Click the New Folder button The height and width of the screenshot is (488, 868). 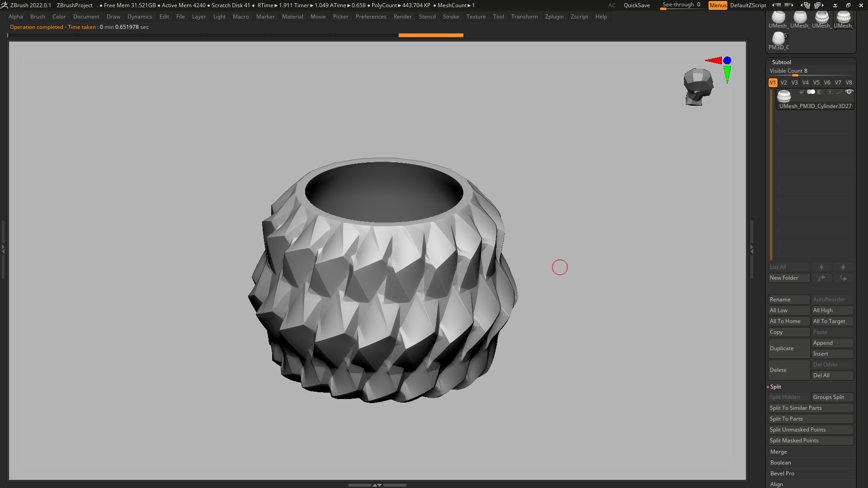789,278
